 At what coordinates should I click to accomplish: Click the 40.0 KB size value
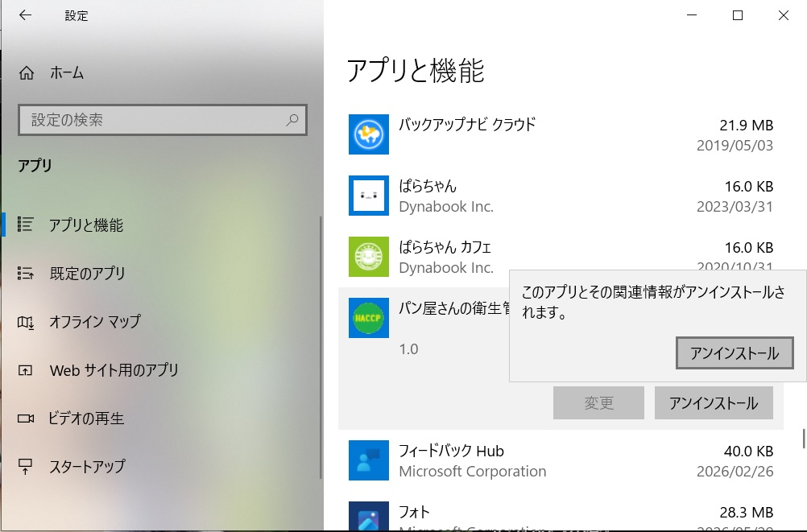[x=748, y=452]
